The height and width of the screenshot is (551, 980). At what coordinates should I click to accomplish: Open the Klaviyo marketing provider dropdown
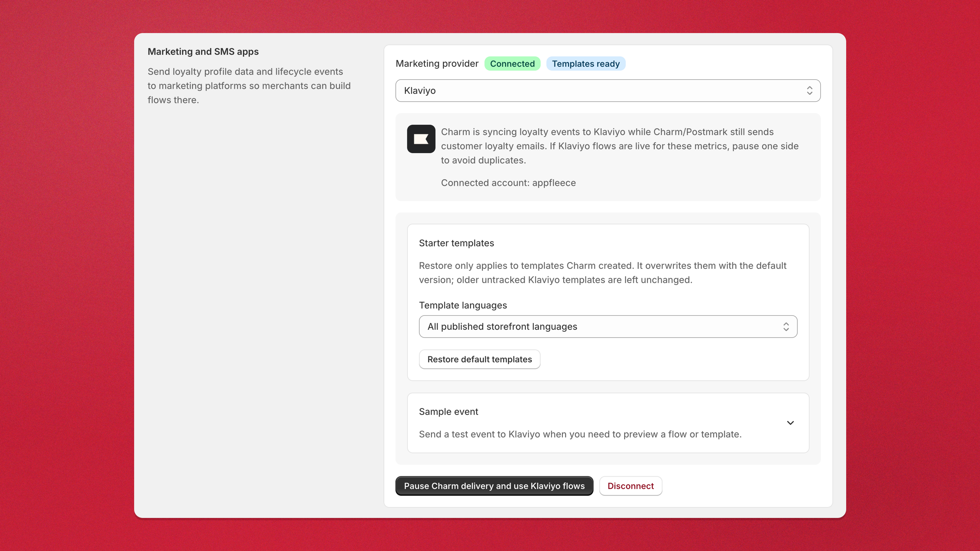click(x=608, y=91)
